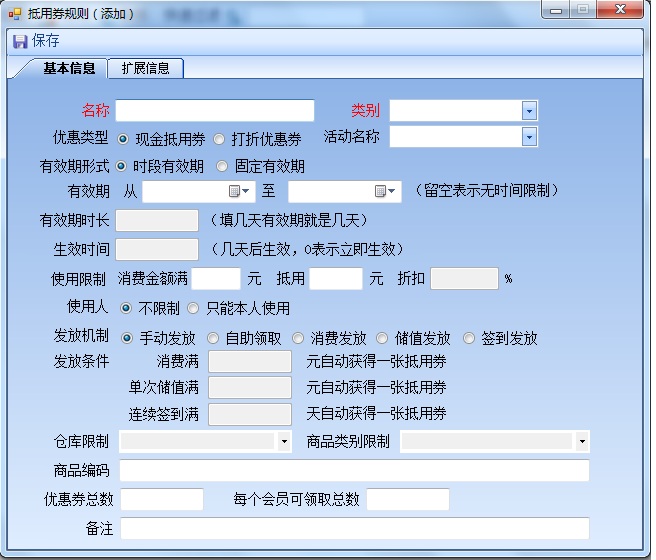Close the 抵用券规则 window

tap(620, 9)
